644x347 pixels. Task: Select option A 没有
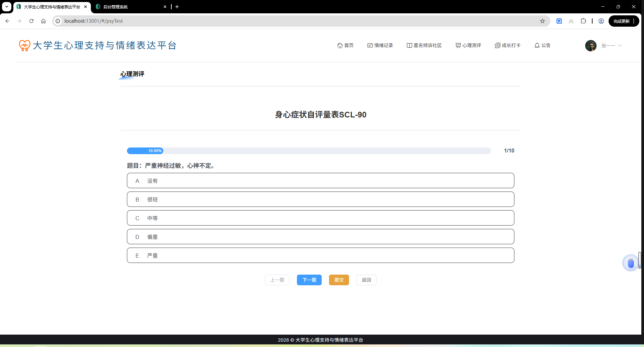pos(320,181)
